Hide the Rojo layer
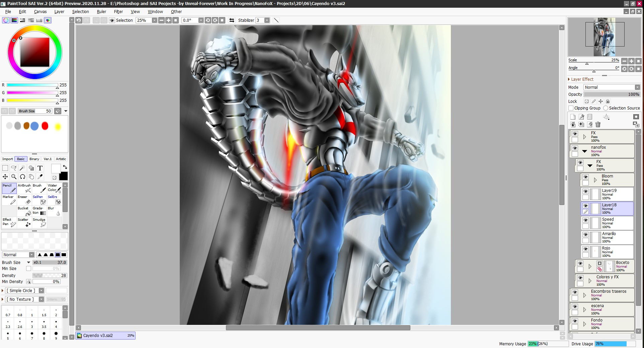Image resolution: width=644 pixels, height=348 pixels. pos(585,249)
